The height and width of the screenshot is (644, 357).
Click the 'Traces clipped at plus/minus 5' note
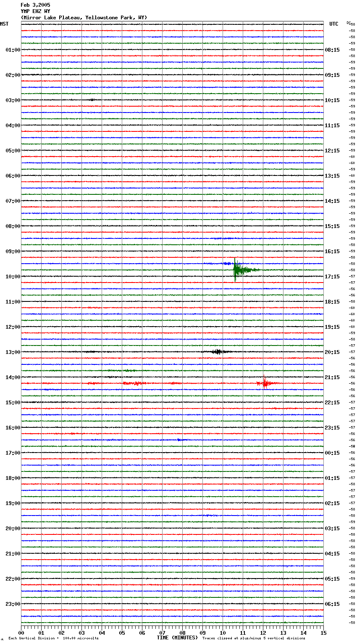coord(254,639)
